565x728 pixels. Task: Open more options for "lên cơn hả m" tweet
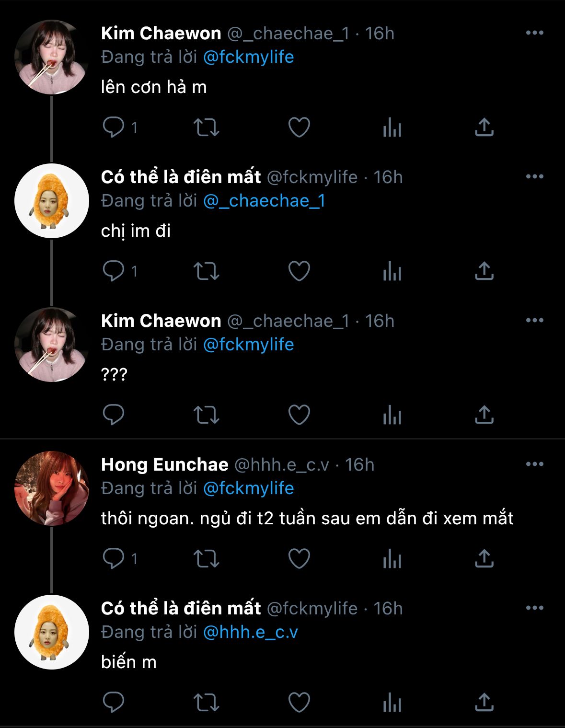pyautogui.click(x=534, y=33)
